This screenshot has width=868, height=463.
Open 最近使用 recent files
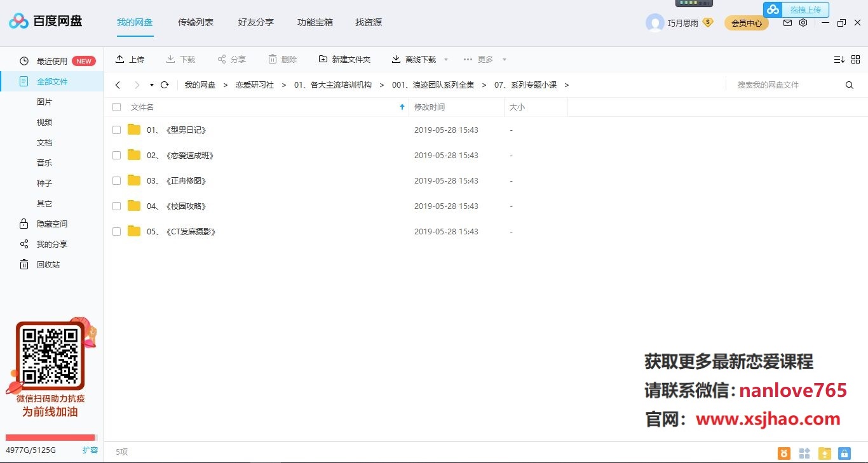[x=52, y=61]
